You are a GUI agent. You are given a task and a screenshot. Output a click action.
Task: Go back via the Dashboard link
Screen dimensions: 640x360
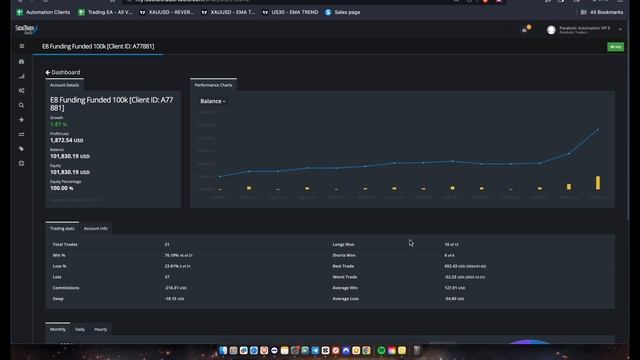pyautogui.click(x=63, y=72)
